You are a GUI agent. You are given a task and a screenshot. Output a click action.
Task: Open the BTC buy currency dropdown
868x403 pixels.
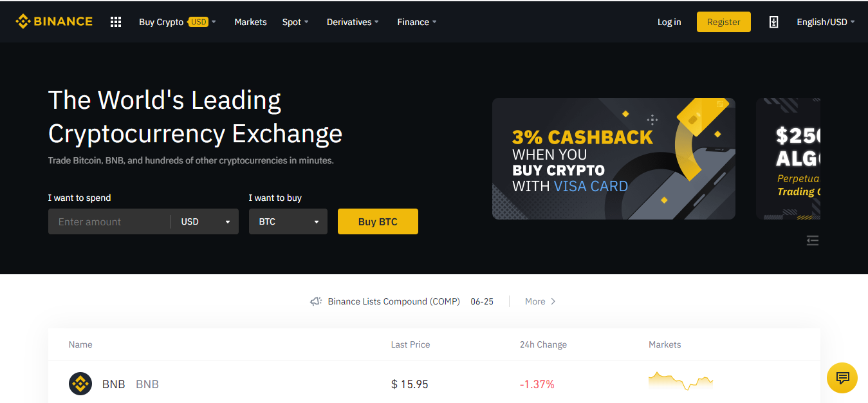pos(288,221)
